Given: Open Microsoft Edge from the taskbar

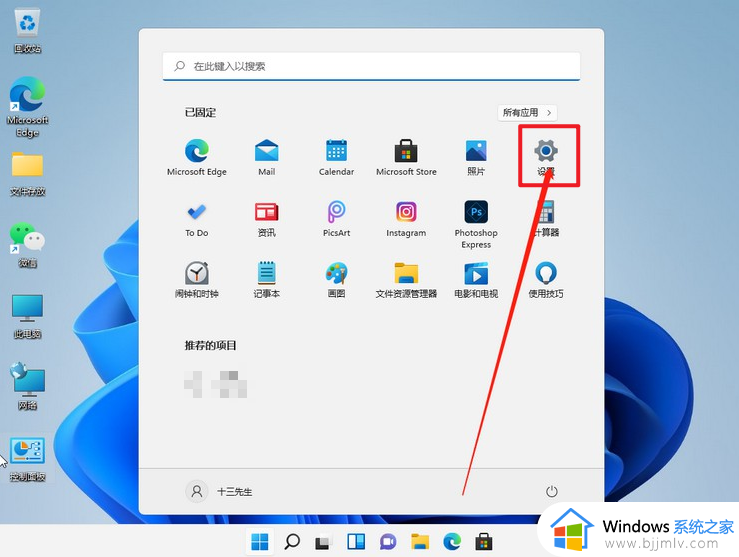Looking at the screenshot, I should [x=452, y=542].
